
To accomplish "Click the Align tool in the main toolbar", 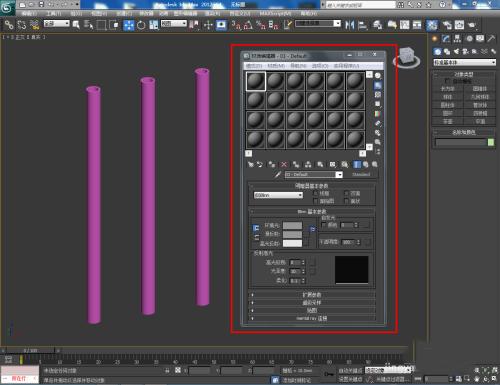I will (x=363, y=25).
